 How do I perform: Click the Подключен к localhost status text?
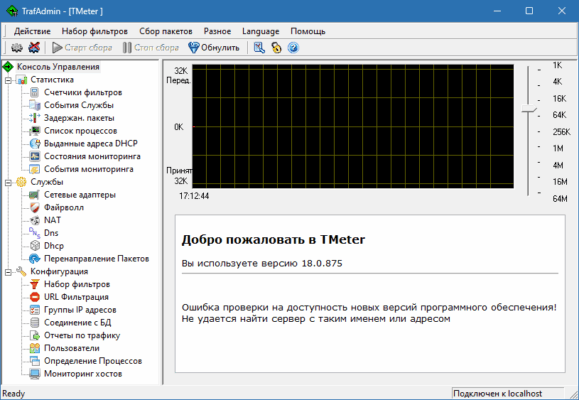click(497, 394)
